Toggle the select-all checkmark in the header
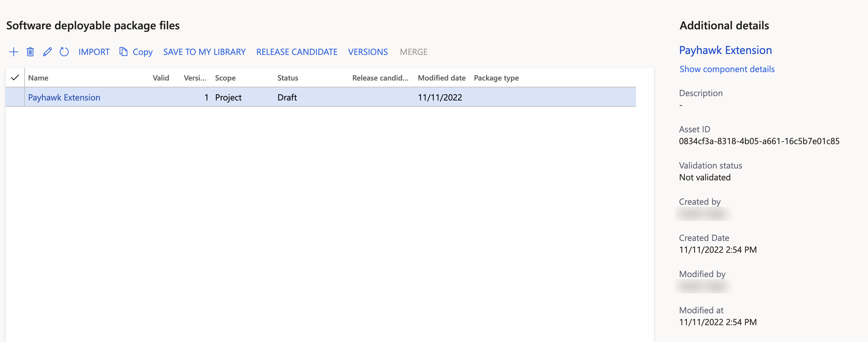The width and height of the screenshot is (868, 342). click(15, 78)
